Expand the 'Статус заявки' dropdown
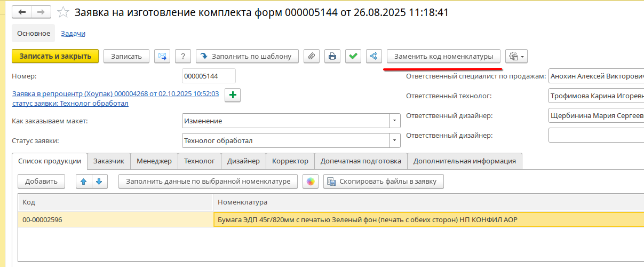Viewport: 644px width, 267px height. tap(394, 140)
